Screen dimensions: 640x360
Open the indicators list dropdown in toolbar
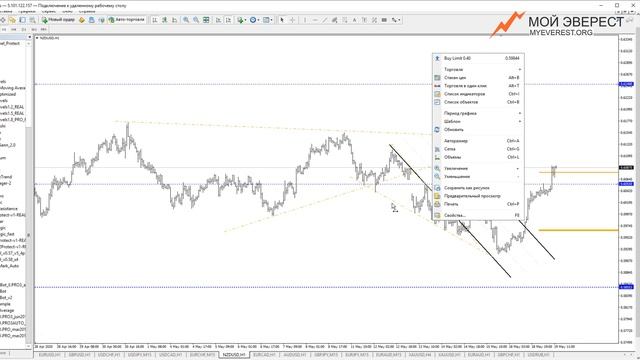(241, 20)
